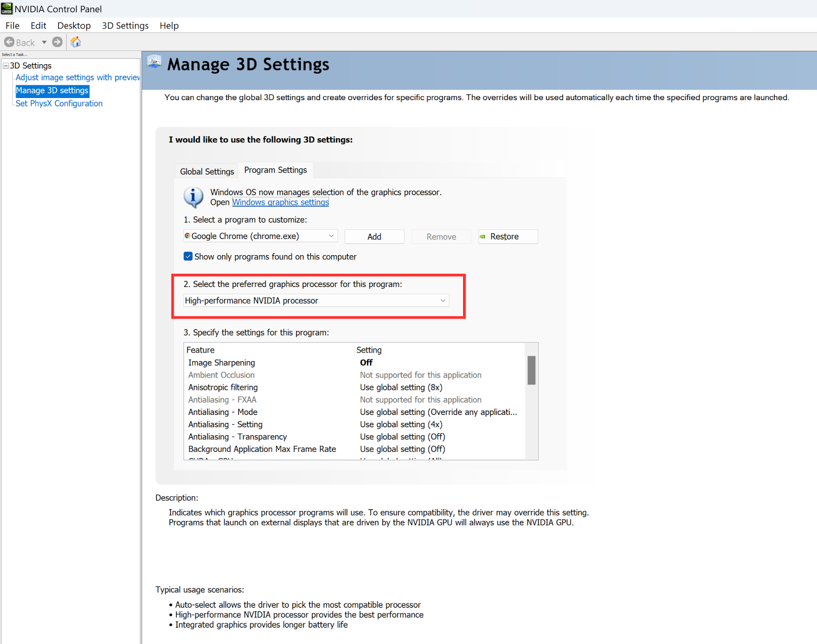Open Adjust image settings with preview
The width and height of the screenshot is (817, 644).
(x=78, y=78)
